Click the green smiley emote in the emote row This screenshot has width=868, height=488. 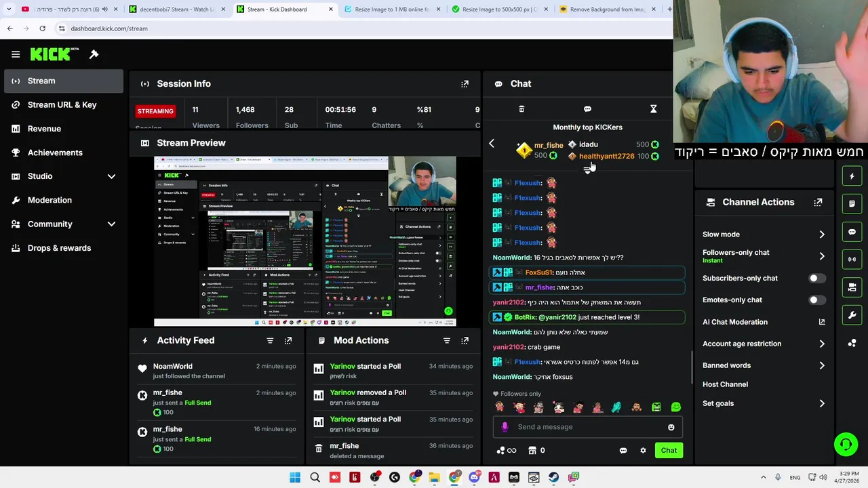(676, 407)
